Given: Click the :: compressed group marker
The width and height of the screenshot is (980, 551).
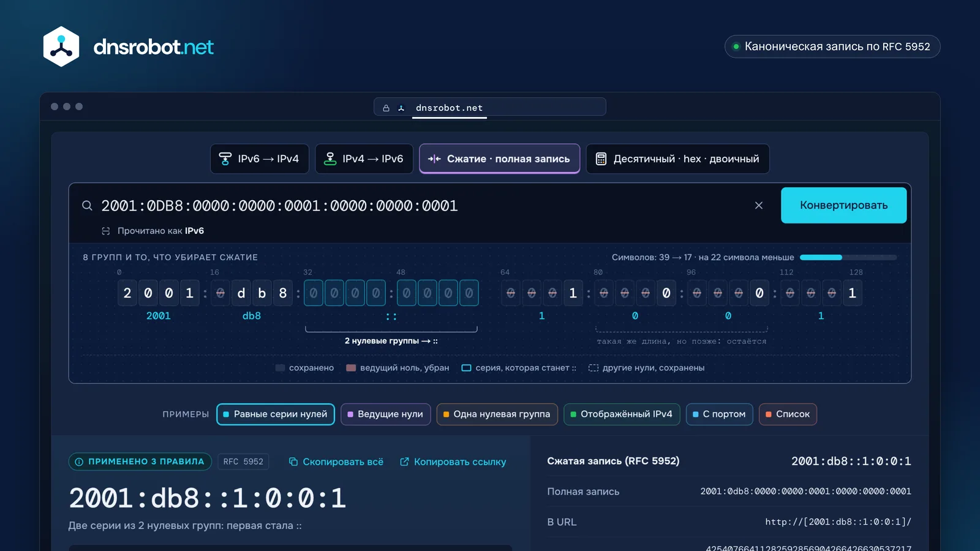Looking at the screenshot, I should coord(391,316).
